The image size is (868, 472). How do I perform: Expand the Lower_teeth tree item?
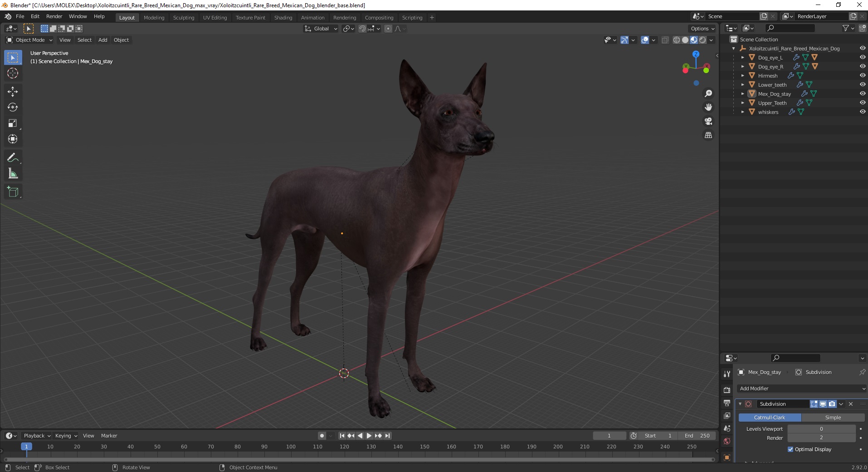click(x=742, y=85)
